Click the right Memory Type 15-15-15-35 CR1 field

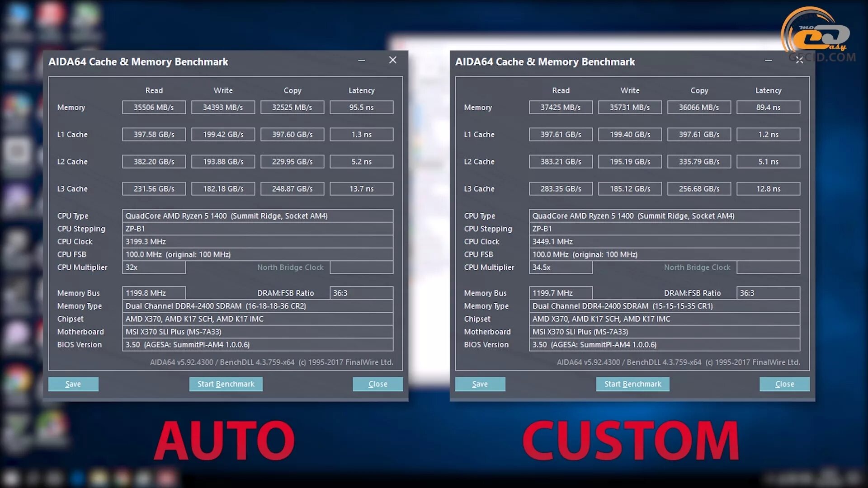[664, 306]
